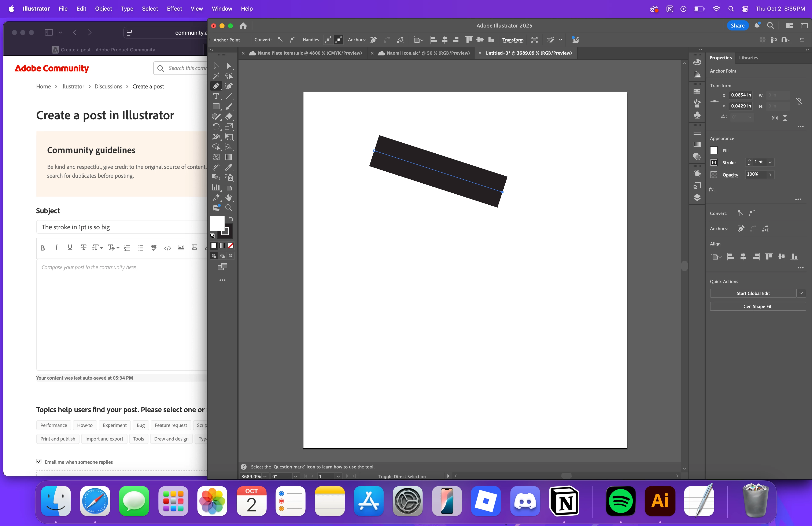Select the Type tool in toolbar
The height and width of the screenshot is (526, 812).
pos(216,96)
